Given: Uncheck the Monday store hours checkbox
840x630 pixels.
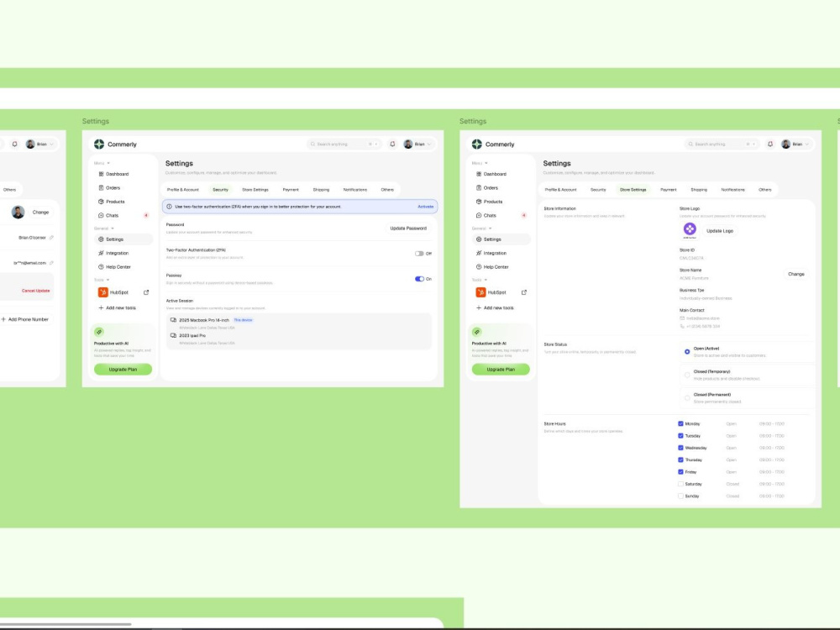Looking at the screenshot, I should tap(681, 423).
